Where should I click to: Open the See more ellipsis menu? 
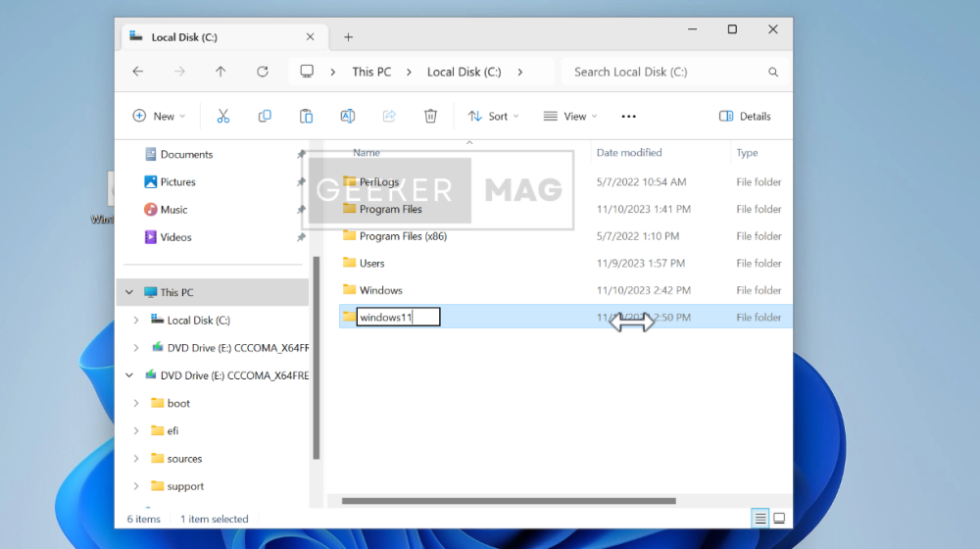[629, 117]
